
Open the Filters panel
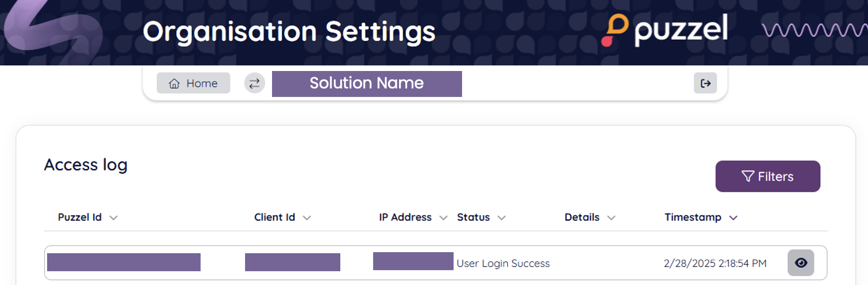[767, 176]
